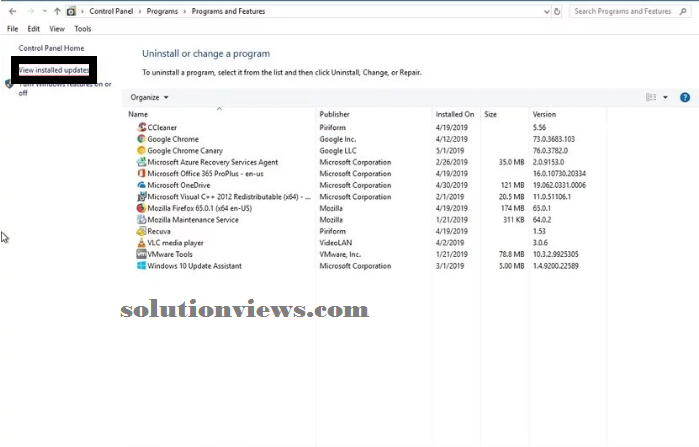Open the File menu

pyautogui.click(x=12, y=29)
